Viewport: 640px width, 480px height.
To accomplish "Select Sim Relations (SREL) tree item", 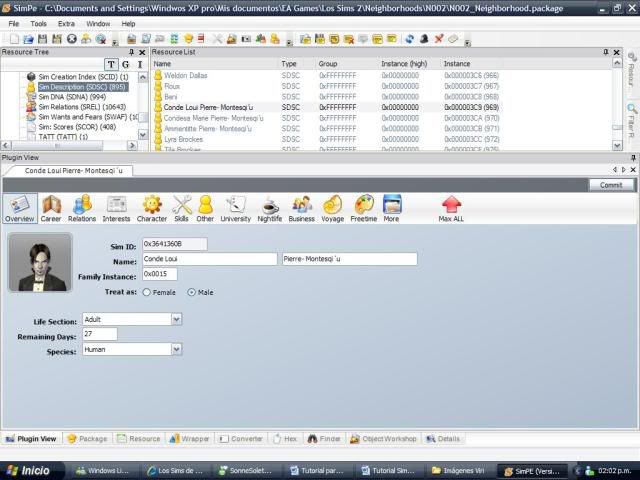I will coord(82,107).
